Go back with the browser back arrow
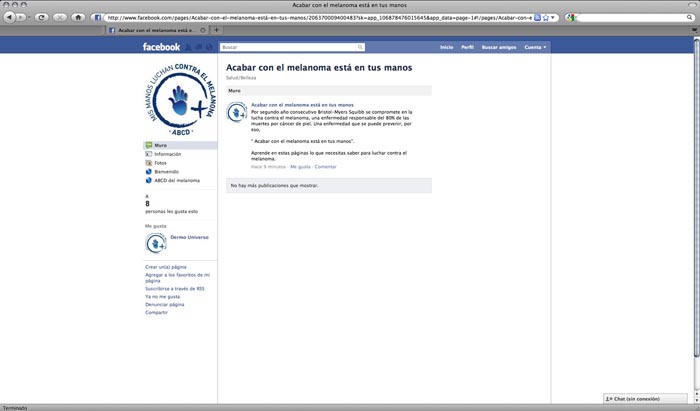The image size is (700, 411). 9,17
